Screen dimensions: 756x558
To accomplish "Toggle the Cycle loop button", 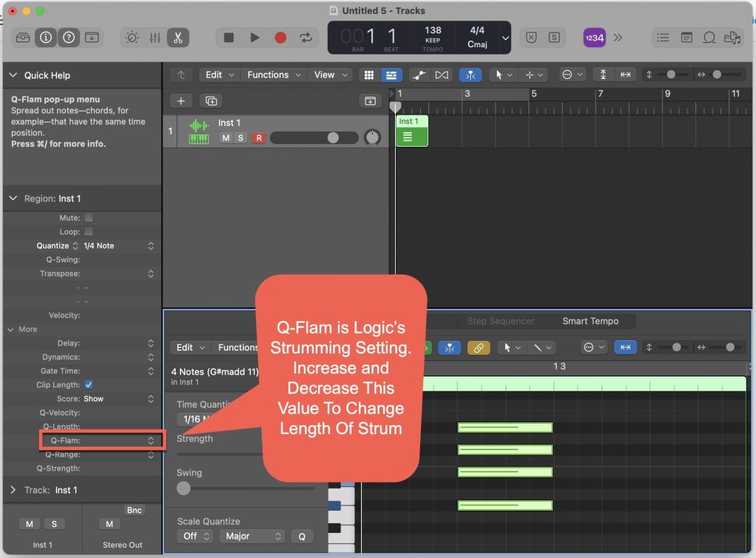I will pos(305,38).
